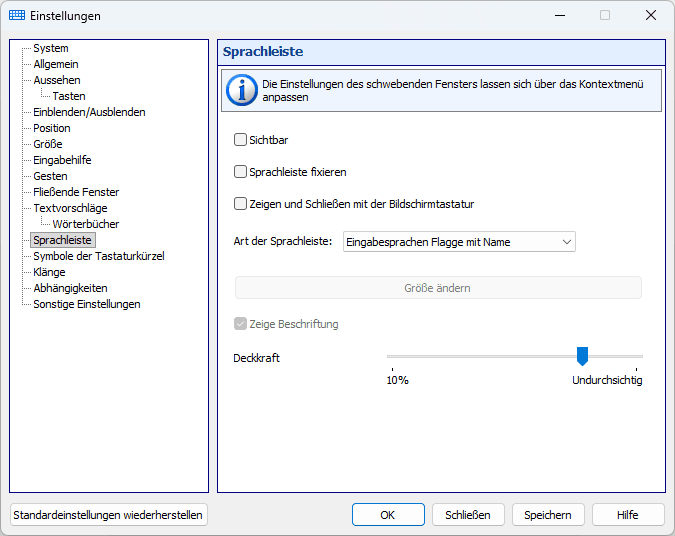Select the Position tree entry

52,128
